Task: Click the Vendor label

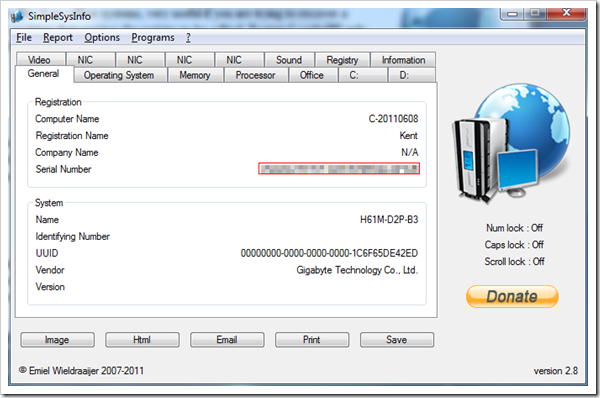Action: point(50,270)
